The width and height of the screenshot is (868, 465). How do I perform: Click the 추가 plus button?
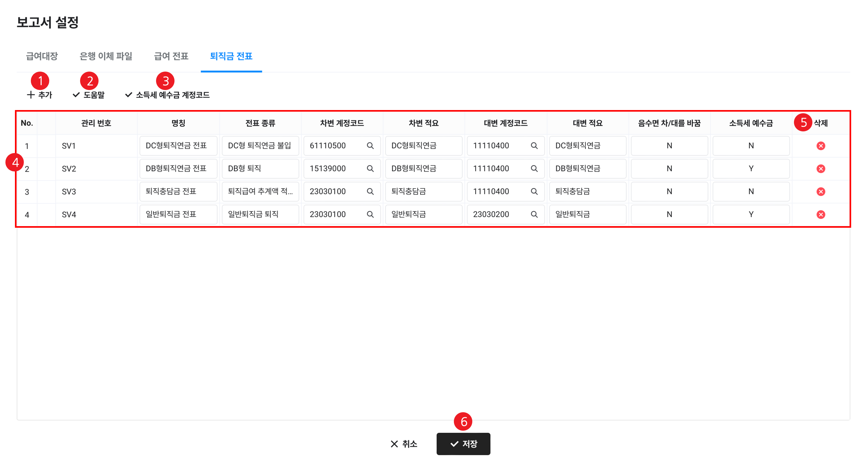pyautogui.click(x=40, y=95)
